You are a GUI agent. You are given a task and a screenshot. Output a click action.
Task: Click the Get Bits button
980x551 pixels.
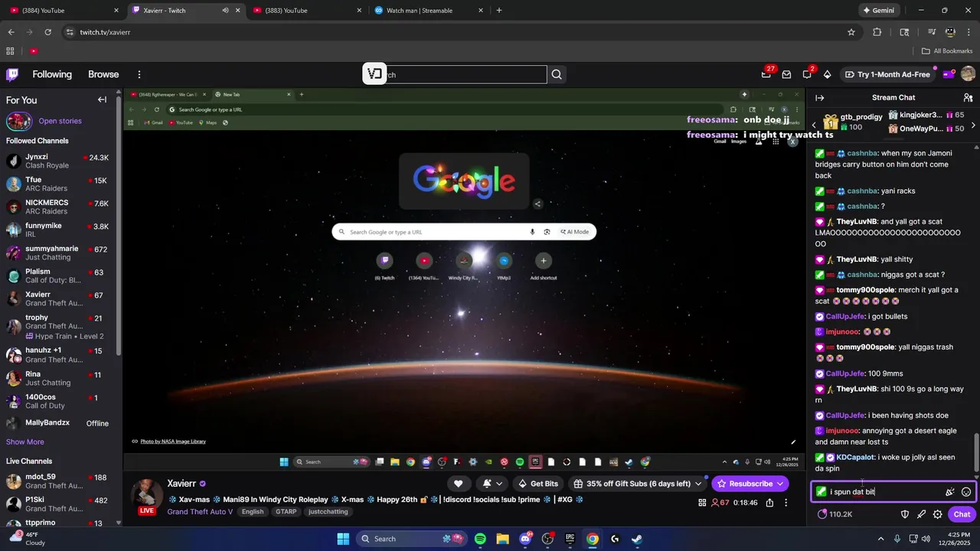click(538, 484)
